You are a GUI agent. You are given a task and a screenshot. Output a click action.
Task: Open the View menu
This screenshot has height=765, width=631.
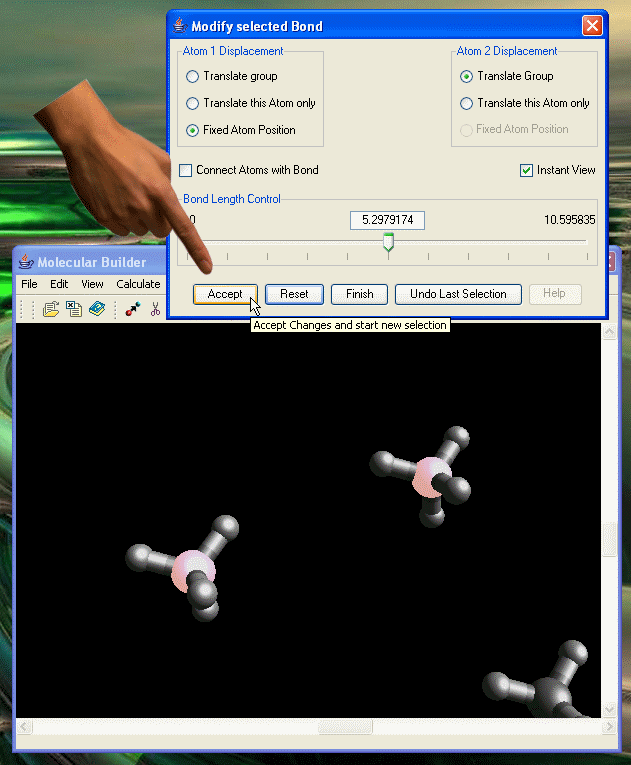(x=92, y=284)
